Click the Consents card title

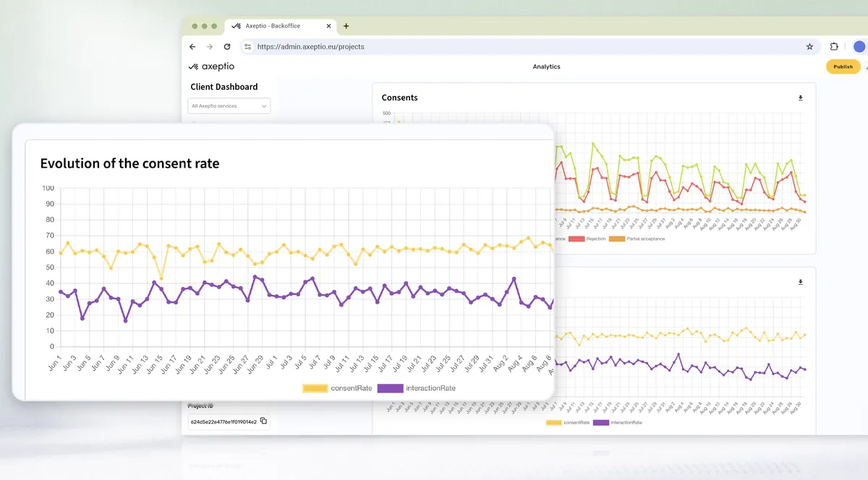pos(399,98)
